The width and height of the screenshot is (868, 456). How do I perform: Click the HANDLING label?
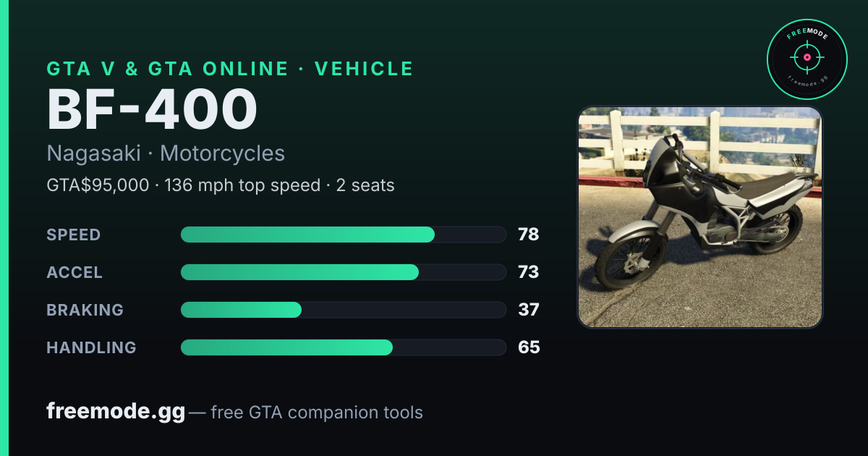(91, 347)
